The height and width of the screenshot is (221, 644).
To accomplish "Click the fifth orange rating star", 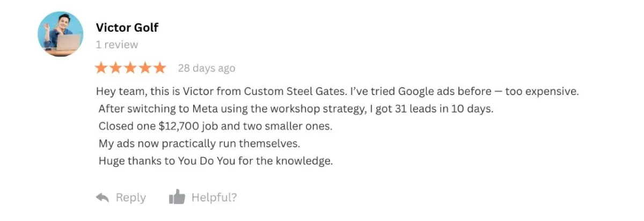I will click(159, 68).
